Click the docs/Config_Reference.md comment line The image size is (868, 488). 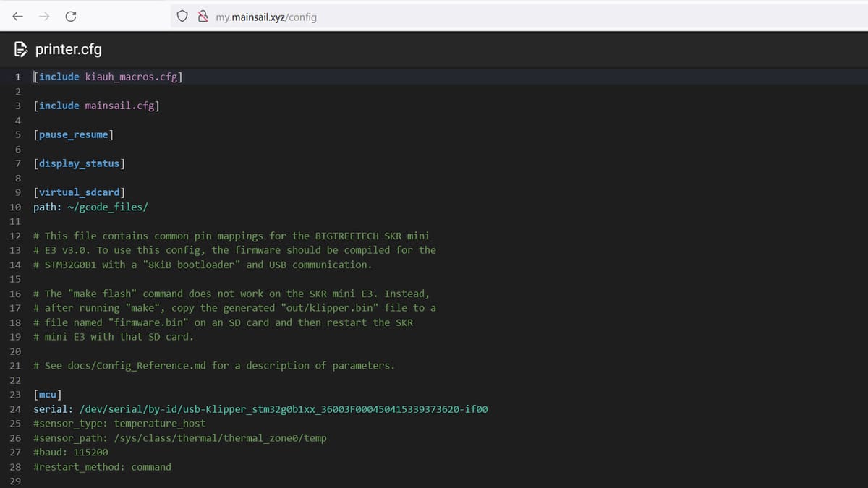click(x=214, y=366)
